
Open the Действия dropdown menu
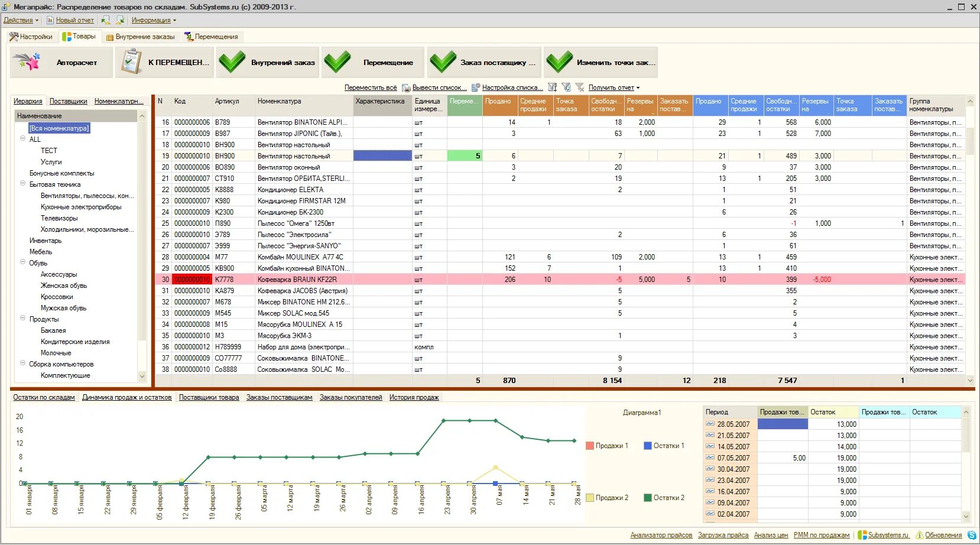tap(21, 20)
